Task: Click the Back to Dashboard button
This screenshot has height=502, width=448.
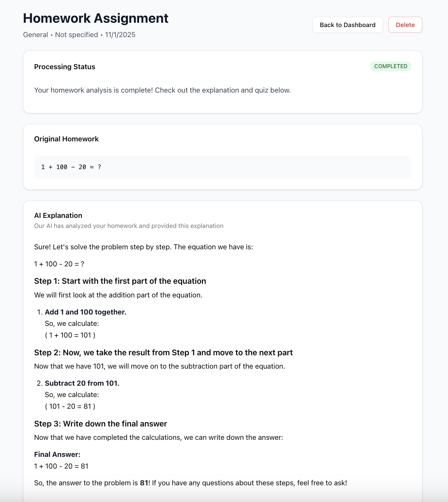Action: [x=347, y=25]
